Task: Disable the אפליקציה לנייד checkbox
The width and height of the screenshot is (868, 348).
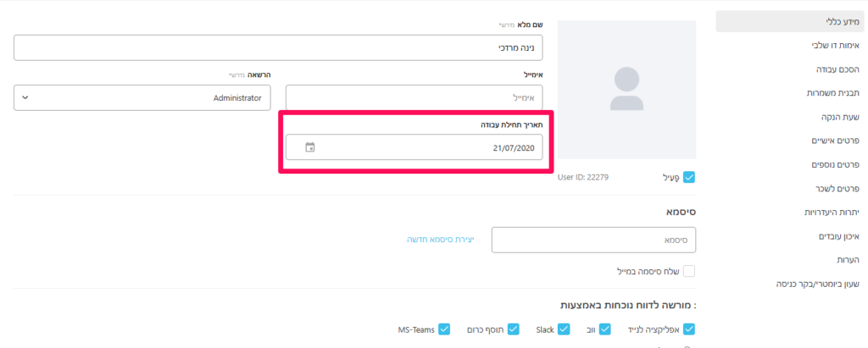Action: [688, 329]
